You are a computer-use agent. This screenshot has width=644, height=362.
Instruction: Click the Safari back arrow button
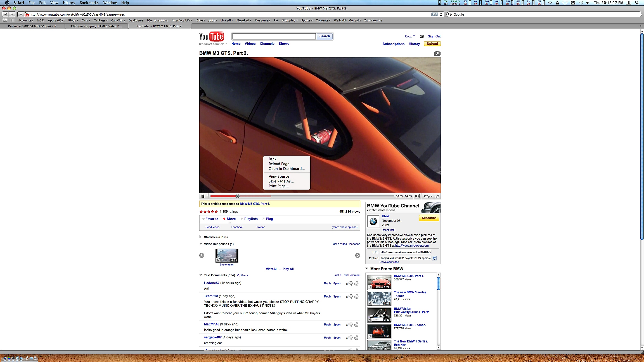coord(5,14)
